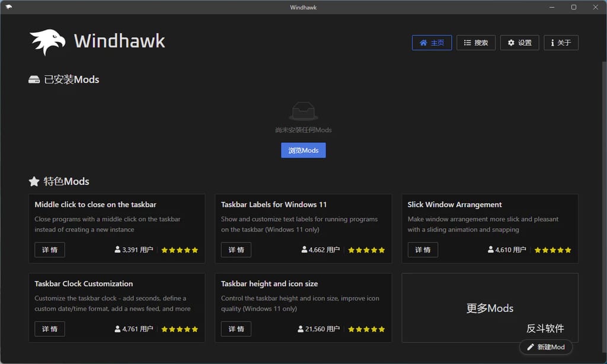Click the drive icon beside 已安装Mods heading
The height and width of the screenshot is (364, 607).
[34, 79]
